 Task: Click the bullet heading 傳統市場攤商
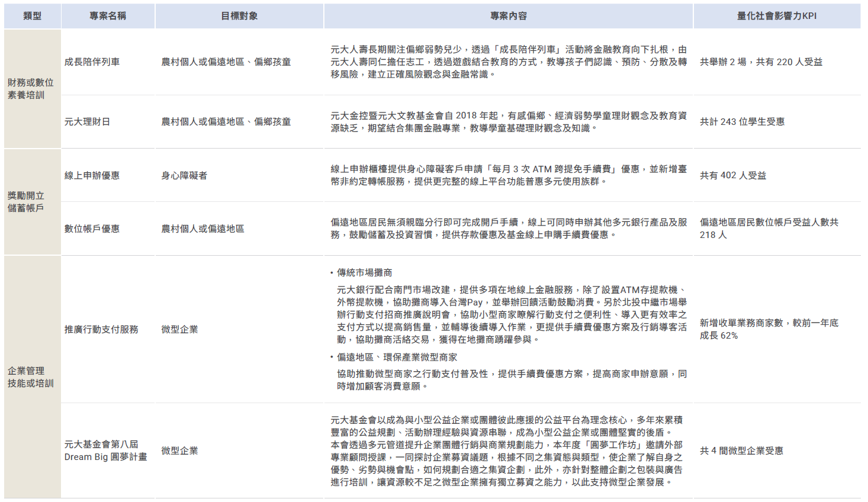pos(364,272)
